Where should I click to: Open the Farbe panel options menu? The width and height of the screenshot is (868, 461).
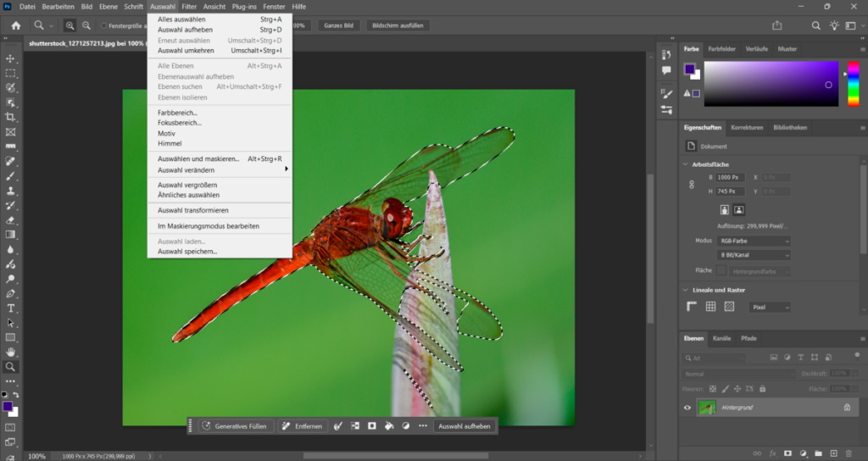[x=862, y=49]
